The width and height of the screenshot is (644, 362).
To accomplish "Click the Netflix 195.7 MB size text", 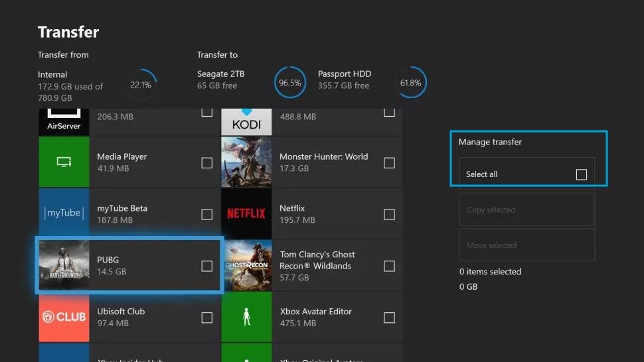I will point(297,219).
